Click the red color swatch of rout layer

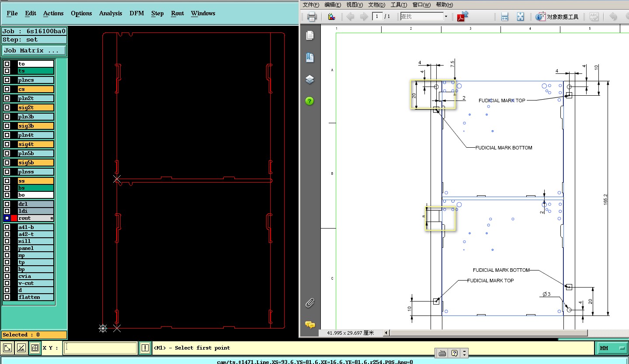coord(14,218)
